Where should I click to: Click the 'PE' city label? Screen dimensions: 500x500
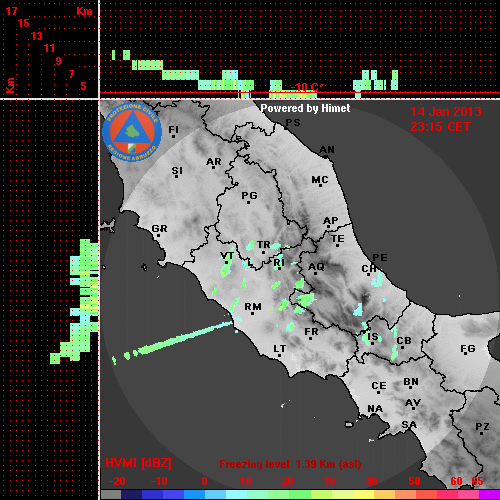coord(380,258)
